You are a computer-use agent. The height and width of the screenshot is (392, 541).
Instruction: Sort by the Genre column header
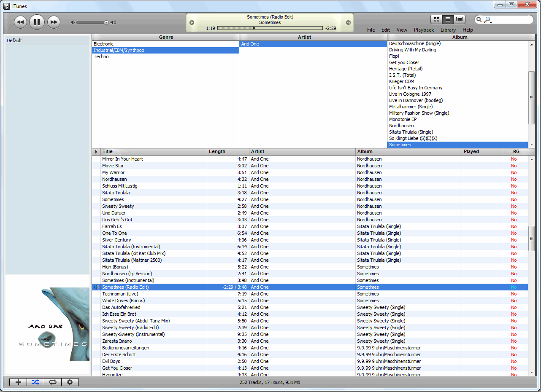pyautogui.click(x=165, y=37)
